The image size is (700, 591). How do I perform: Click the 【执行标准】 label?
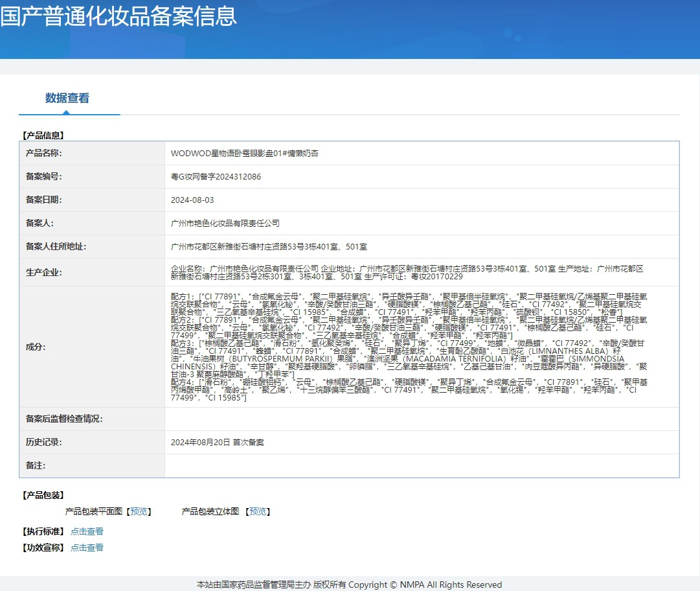pos(43,531)
